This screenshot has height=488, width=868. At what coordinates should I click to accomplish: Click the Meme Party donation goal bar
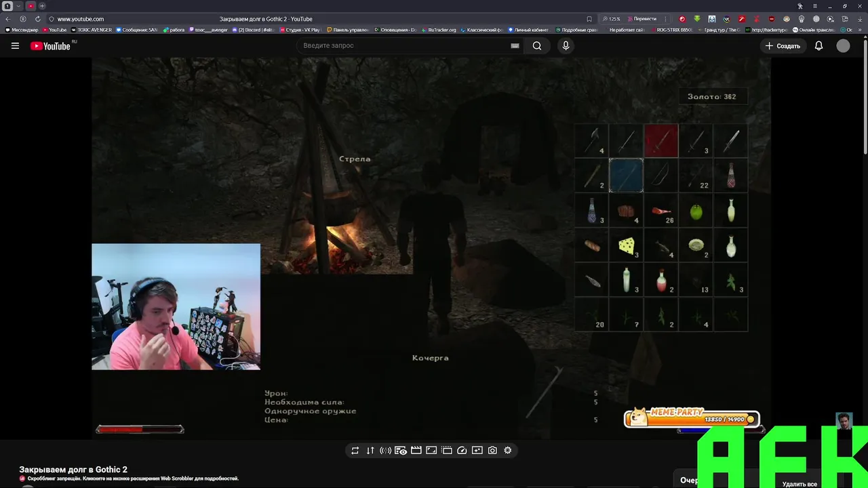click(x=692, y=419)
